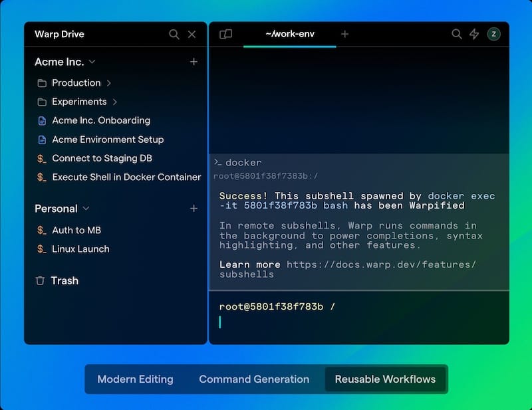This screenshot has width=532, height=410.
Task: Click the Experiments folder icon
Action: click(42, 102)
